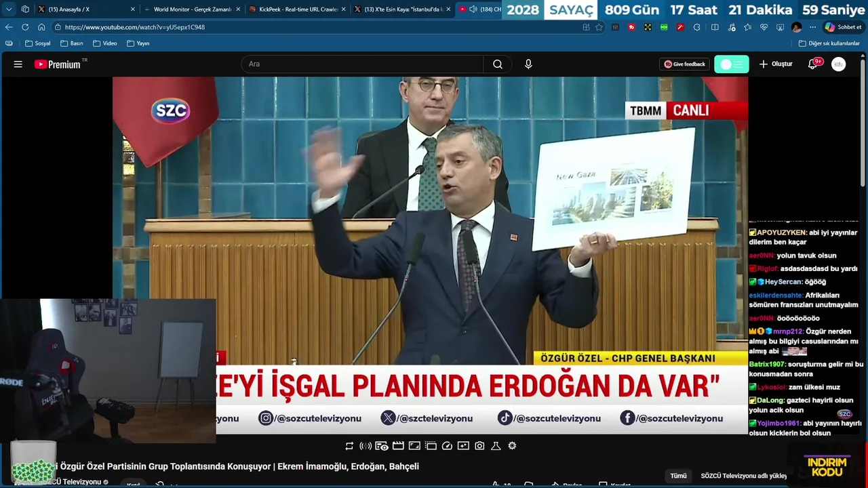
Task: Expand the tab search dropdown arrow
Action: click(9, 9)
